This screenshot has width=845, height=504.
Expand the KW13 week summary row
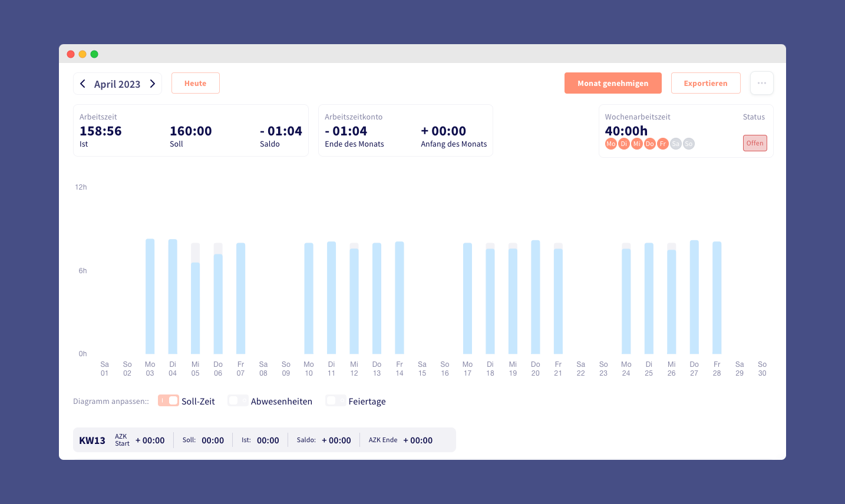pyautogui.click(x=265, y=440)
